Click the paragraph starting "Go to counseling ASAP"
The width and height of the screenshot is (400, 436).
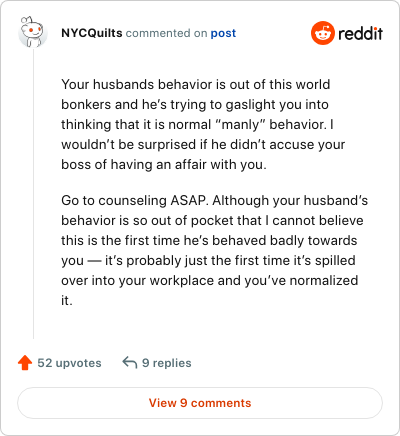pyautogui.click(x=214, y=250)
